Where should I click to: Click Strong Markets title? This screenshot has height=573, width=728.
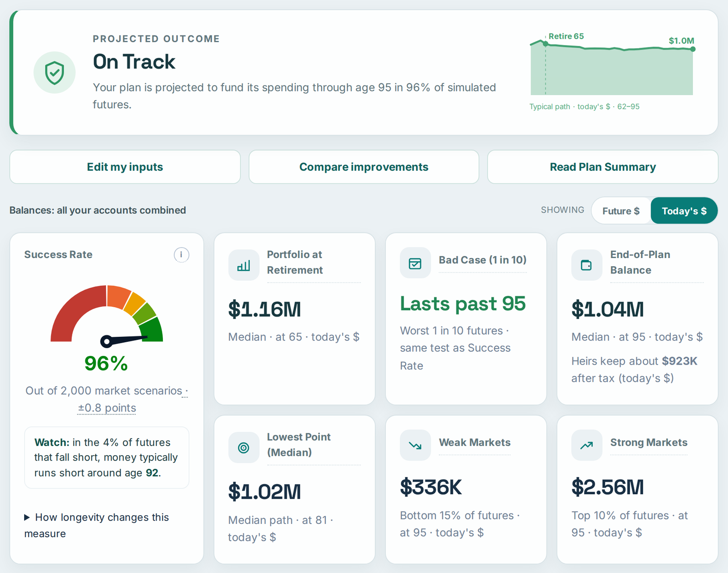pos(649,442)
